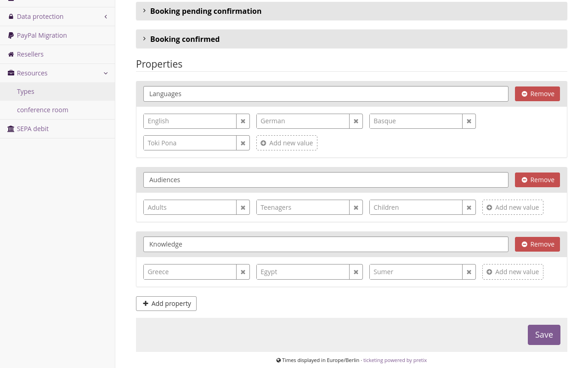Open PayPal Migration in the sidebar
Viewport: 588px width, 368px height.
(57, 35)
